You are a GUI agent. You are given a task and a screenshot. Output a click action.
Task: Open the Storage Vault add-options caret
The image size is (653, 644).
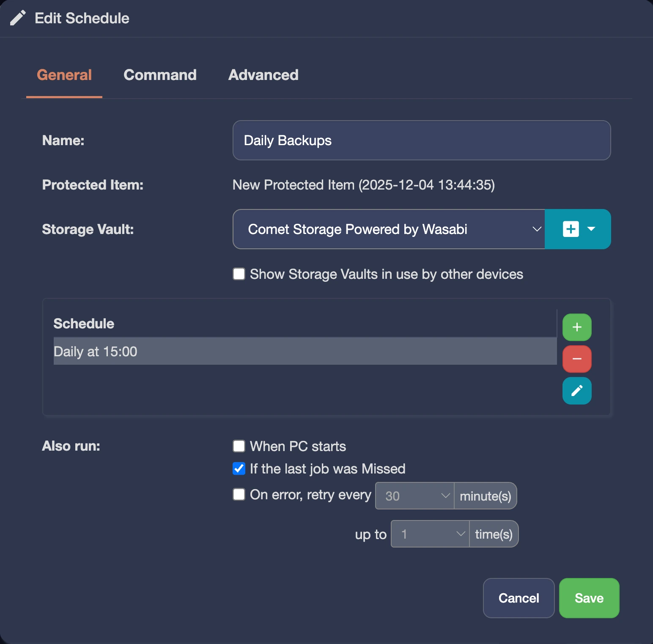click(x=591, y=229)
